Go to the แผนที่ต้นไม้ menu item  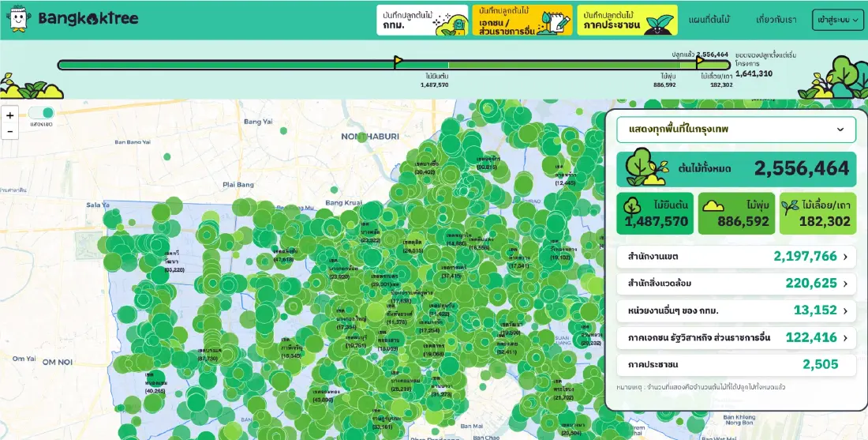tap(709, 20)
